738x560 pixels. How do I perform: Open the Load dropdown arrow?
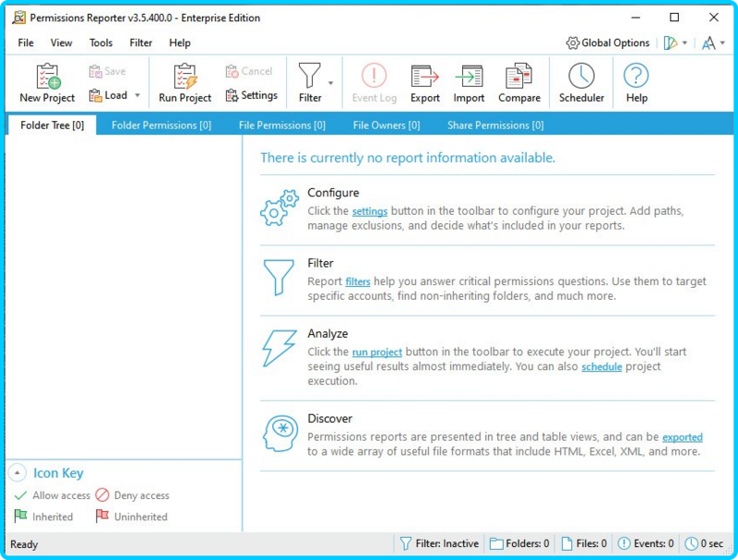click(x=137, y=95)
